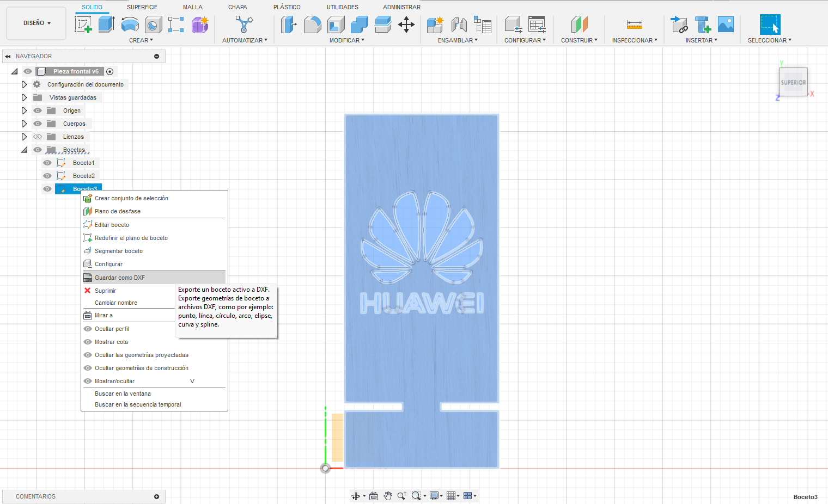
Task: Select the Insert Canvas image icon
Action: tap(726, 24)
